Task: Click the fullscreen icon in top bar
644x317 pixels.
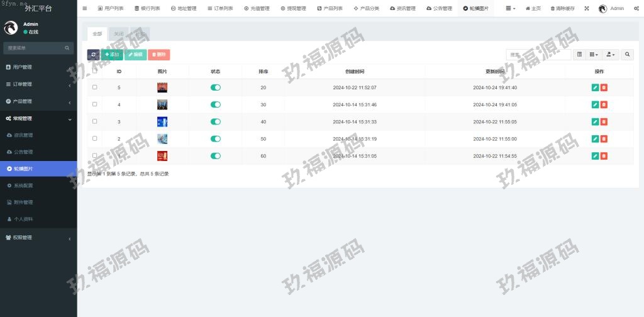Action: point(587,8)
